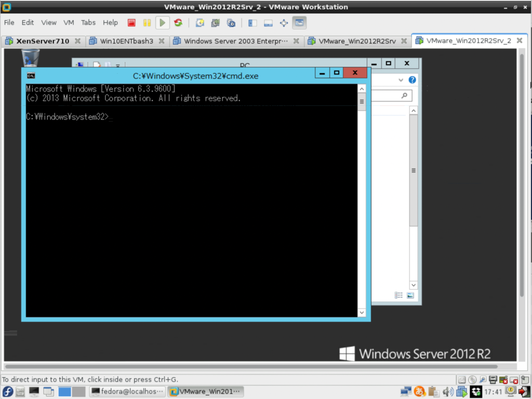Click the cmd scrollbar down arrow

pos(362,312)
